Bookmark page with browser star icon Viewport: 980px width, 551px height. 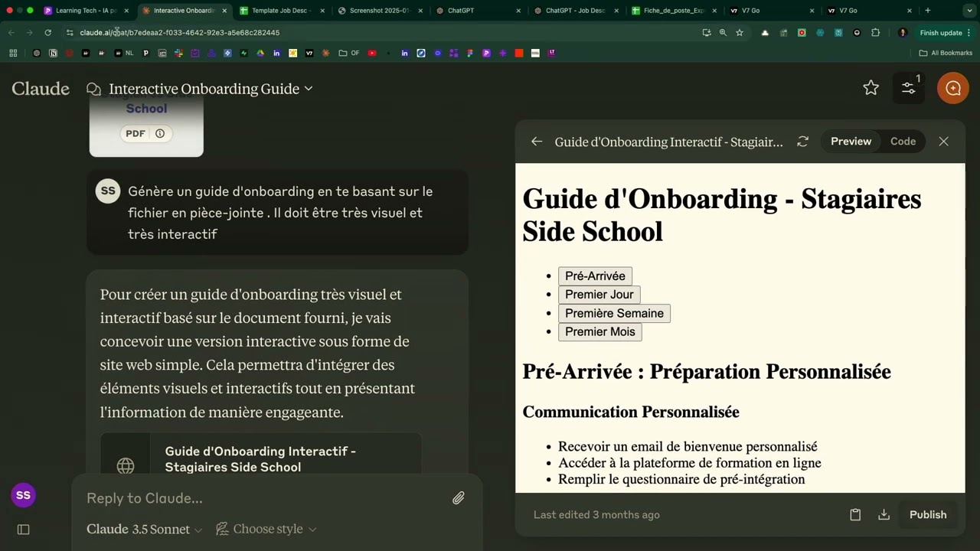coord(740,33)
